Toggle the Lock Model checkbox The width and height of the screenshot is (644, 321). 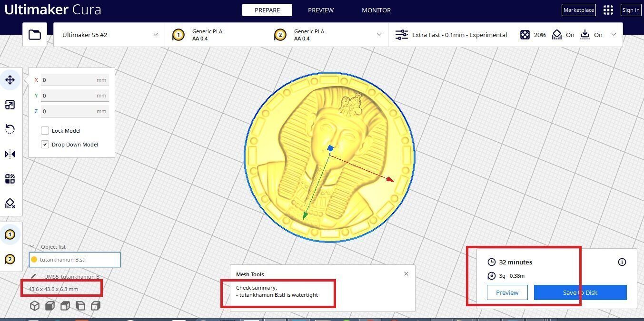click(45, 131)
